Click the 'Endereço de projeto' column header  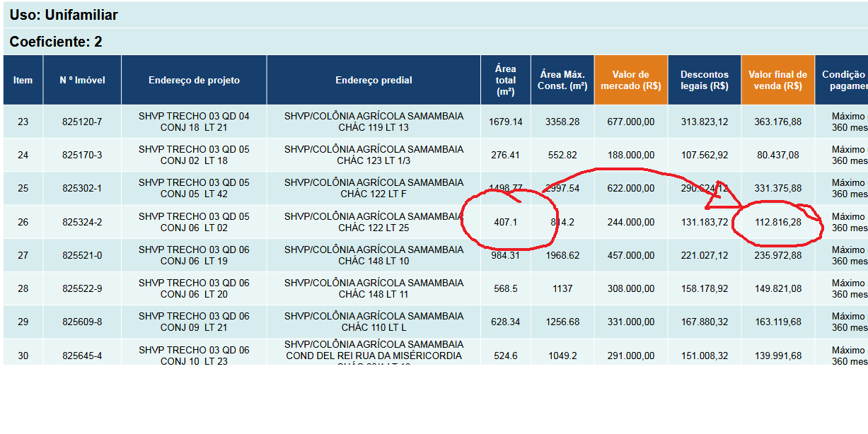click(x=194, y=80)
